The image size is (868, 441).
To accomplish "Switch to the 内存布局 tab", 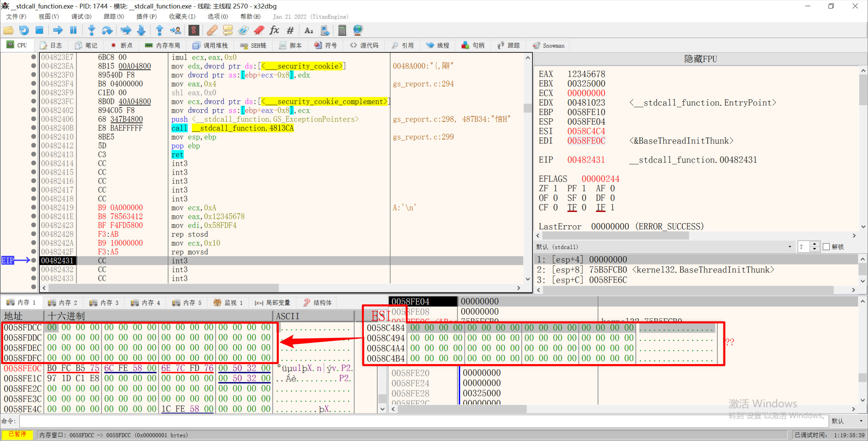I will tap(162, 45).
